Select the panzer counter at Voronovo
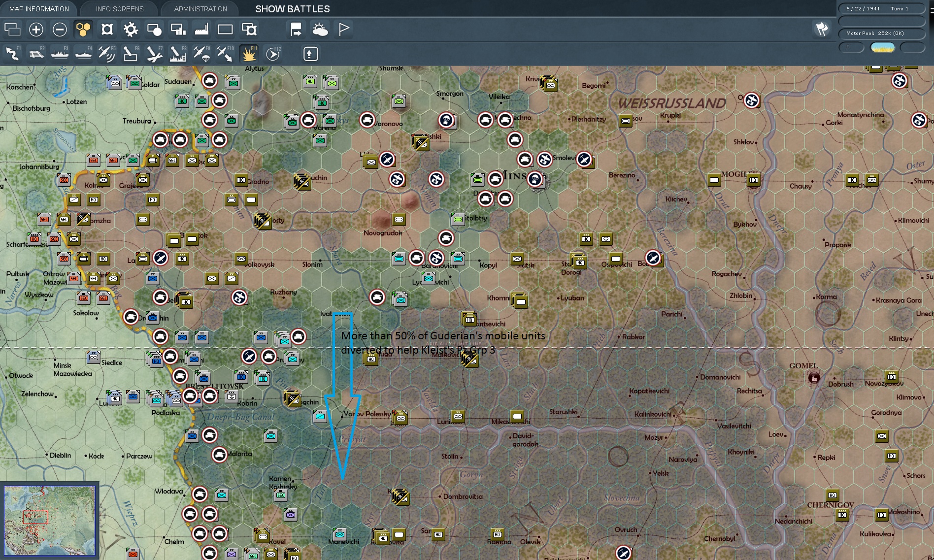This screenshot has height=560, width=934. 367,120
